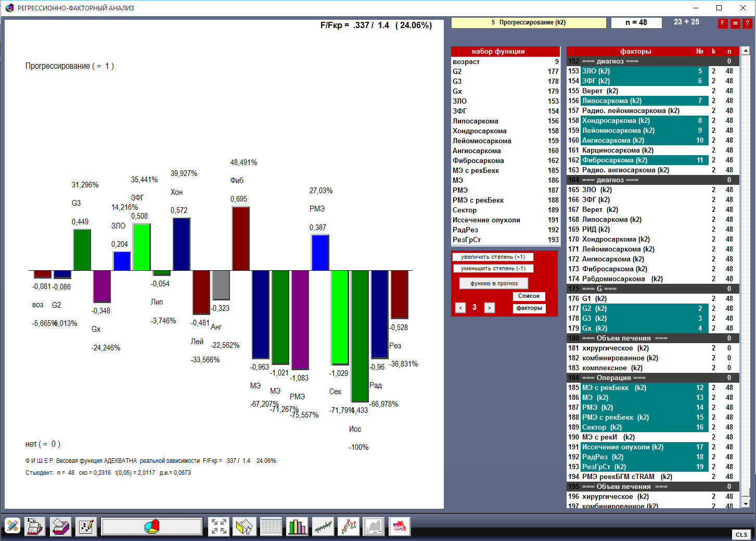756x541 pixels.
Task: Click the left arrow stepper next to 3
Action: [x=460, y=308]
